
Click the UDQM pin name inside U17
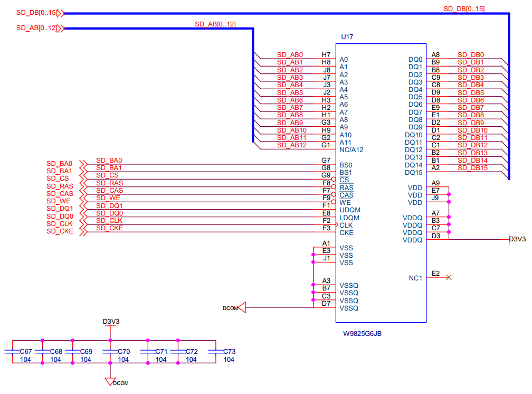(x=349, y=210)
